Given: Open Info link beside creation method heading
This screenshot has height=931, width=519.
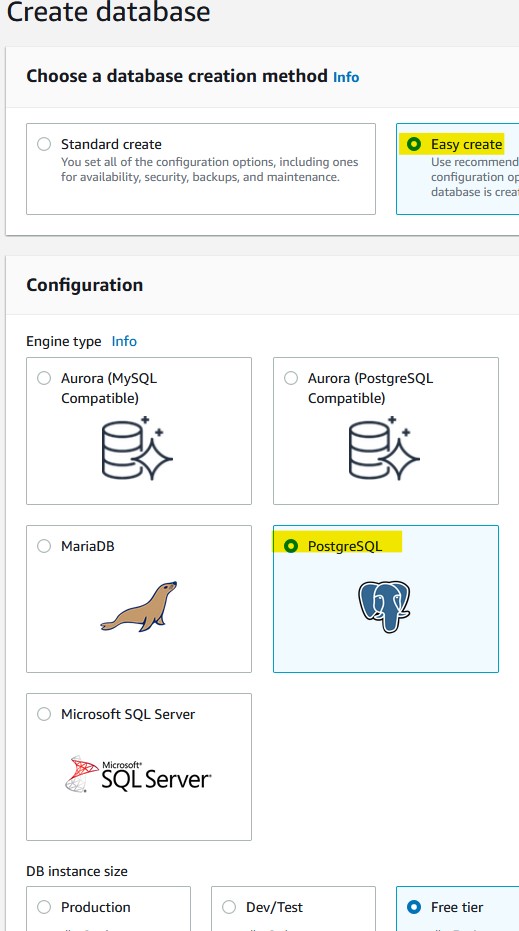Looking at the screenshot, I should pos(346,77).
